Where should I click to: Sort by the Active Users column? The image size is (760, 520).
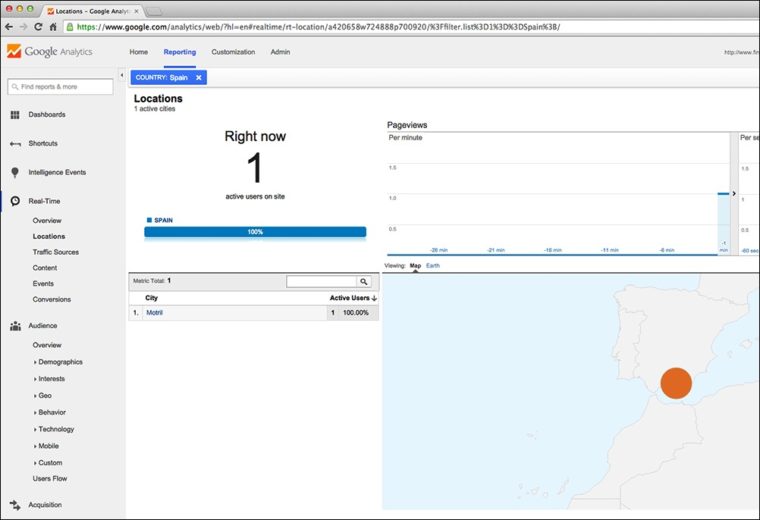pyautogui.click(x=353, y=298)
